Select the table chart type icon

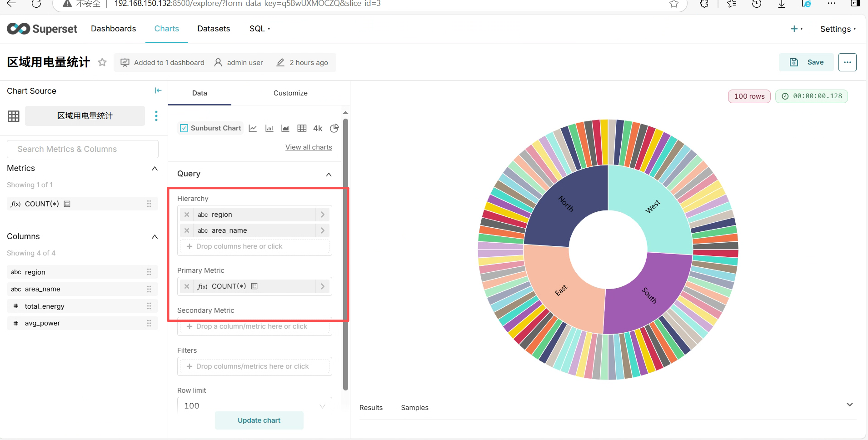click(x=302, y=128)
